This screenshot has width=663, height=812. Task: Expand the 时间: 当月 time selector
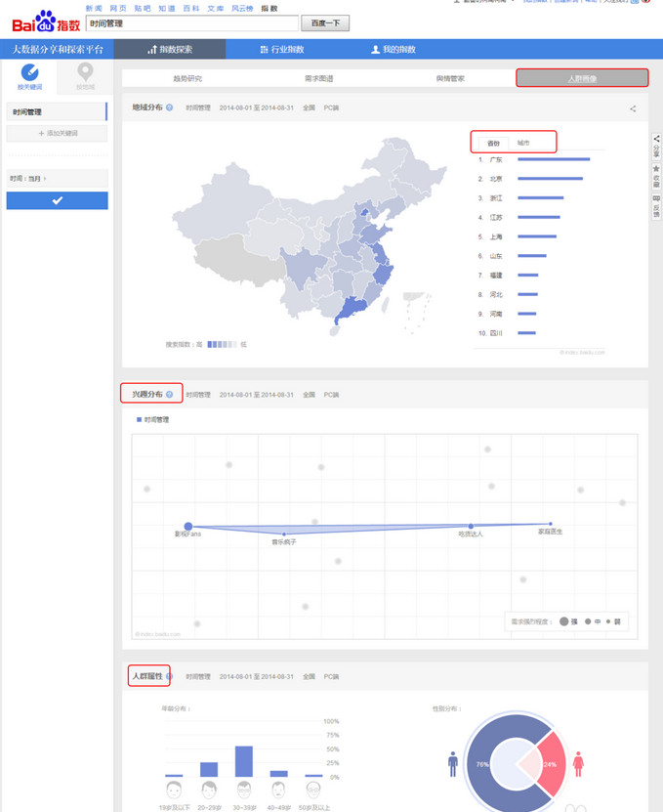[57, 179]
